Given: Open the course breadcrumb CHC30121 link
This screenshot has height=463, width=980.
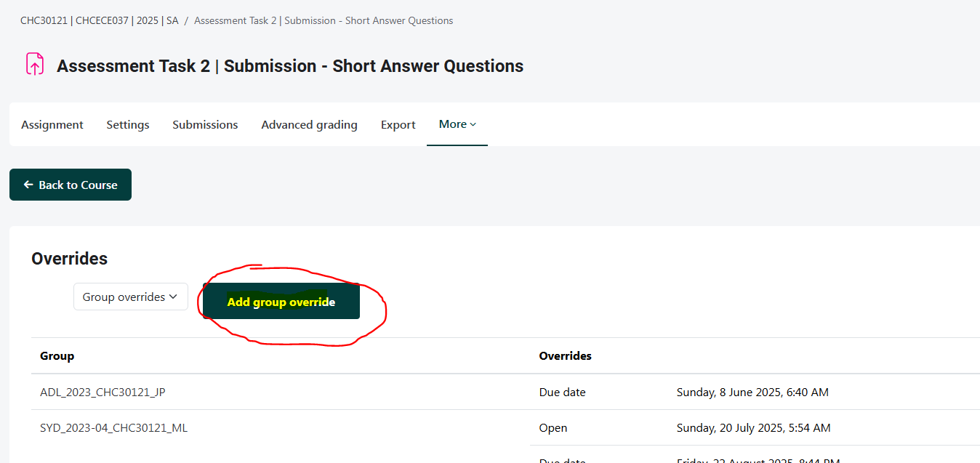Looking at the screenshot, I should click(99, 20).
